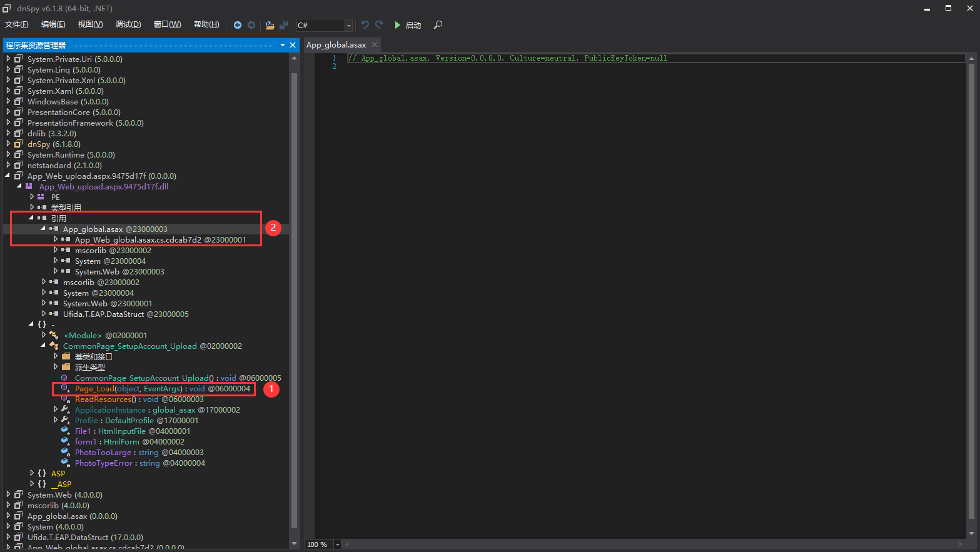Image resolution: width=980 pixels, height=552 pixels.
Task: Expand the _ASP namespace node
Action: click(32, 484)
